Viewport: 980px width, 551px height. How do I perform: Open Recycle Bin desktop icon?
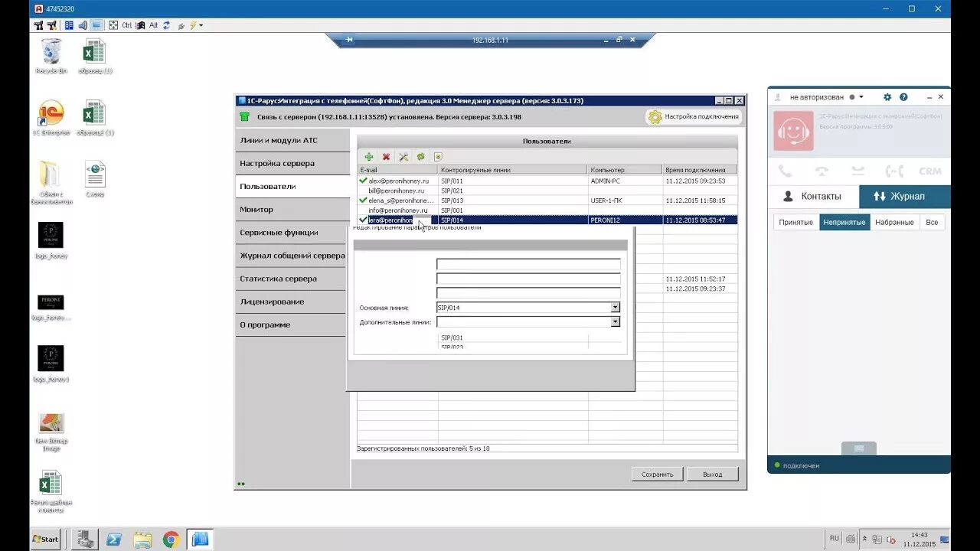[x=51, y=56]
